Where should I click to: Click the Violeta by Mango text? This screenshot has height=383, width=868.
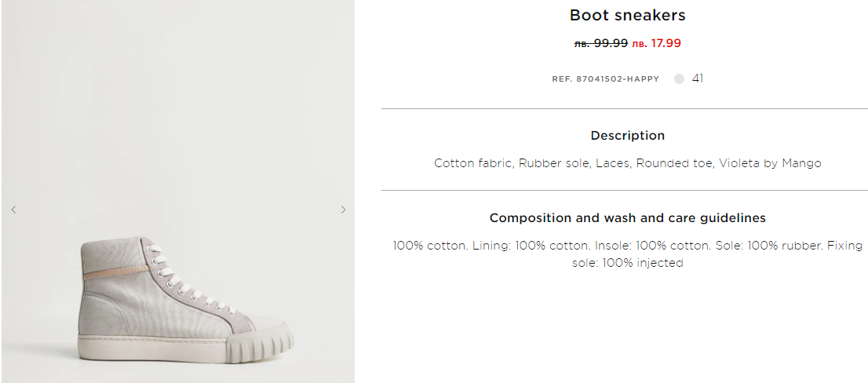pos(769,163)
